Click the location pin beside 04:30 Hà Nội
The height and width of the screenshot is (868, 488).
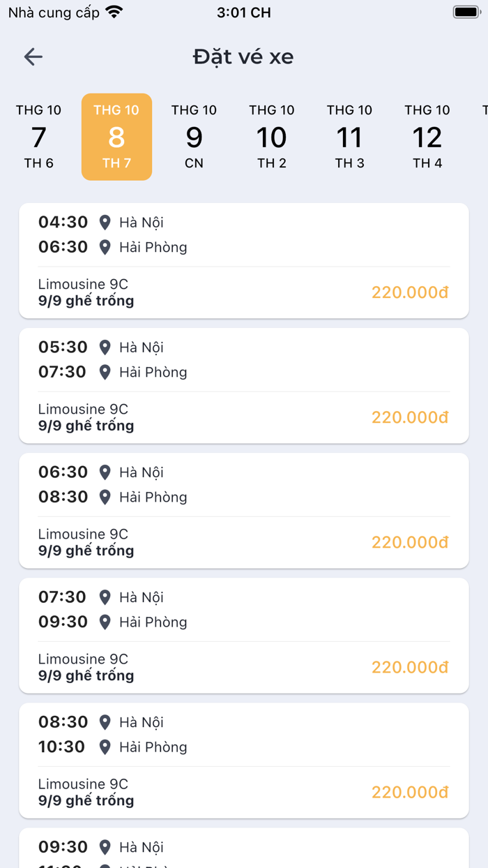(x=105, y=222)
